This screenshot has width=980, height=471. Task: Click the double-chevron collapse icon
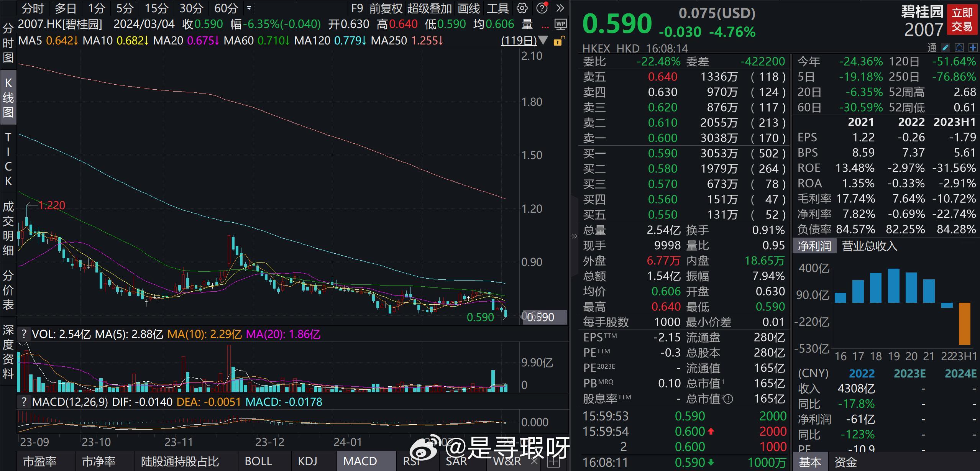coord(560,8)
